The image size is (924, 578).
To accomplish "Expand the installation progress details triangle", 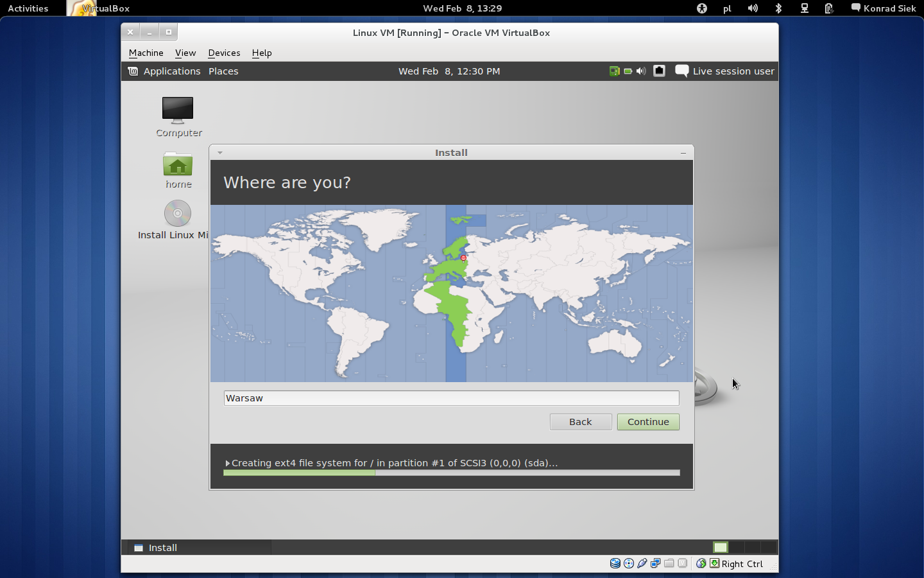I will pos(227,463).
